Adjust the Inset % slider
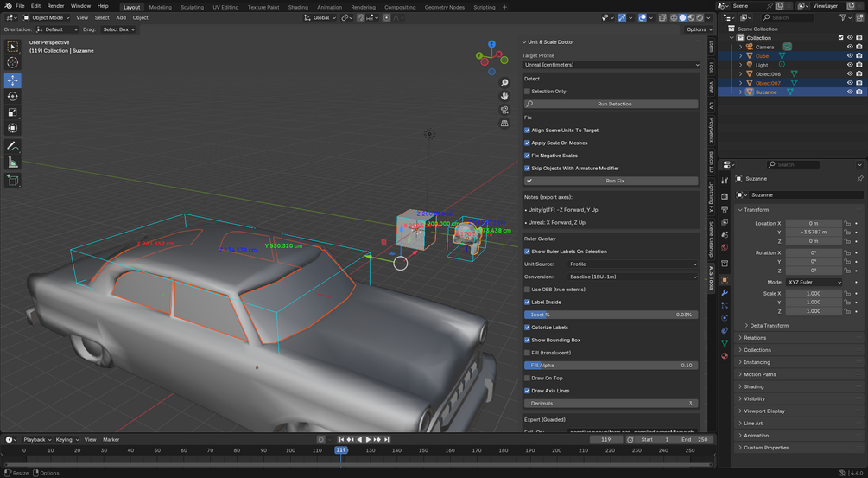 611,315
